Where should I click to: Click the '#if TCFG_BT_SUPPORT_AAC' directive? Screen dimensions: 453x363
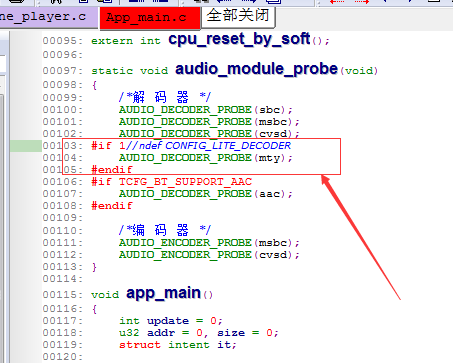point(172,182)
